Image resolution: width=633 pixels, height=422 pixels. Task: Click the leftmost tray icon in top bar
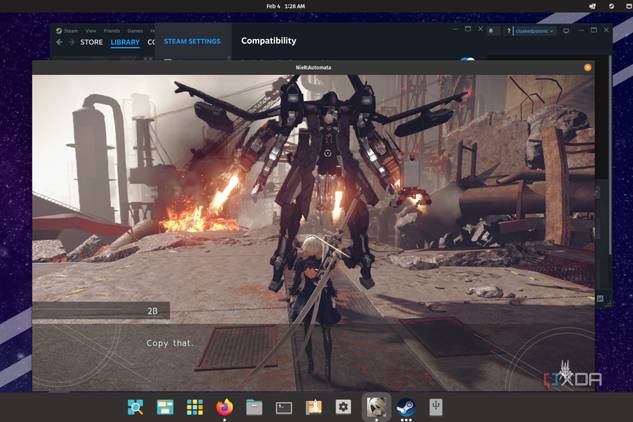592,6
